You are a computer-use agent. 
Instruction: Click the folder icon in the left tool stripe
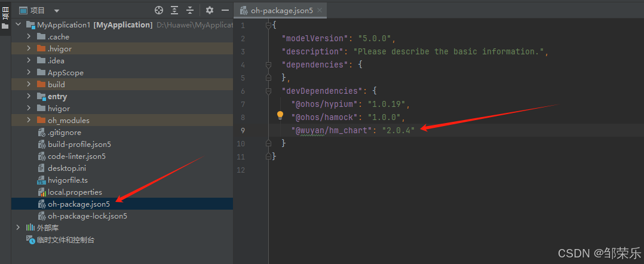5,26
